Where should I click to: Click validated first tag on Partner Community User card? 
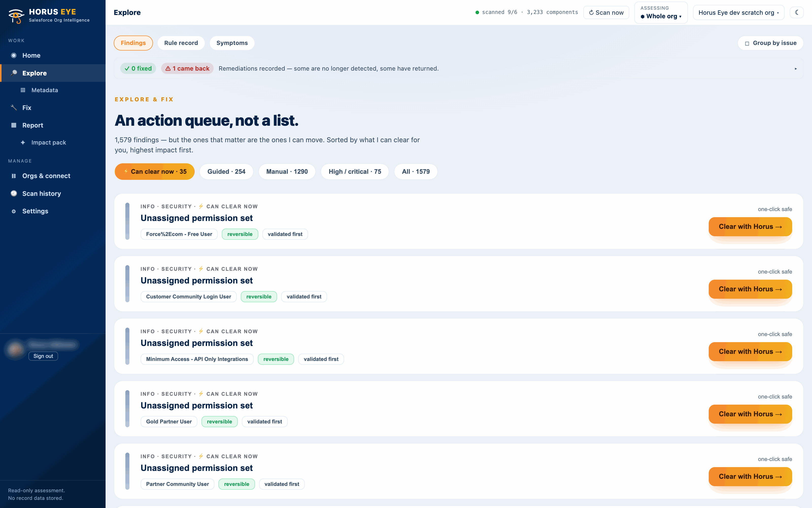(282, 484)
